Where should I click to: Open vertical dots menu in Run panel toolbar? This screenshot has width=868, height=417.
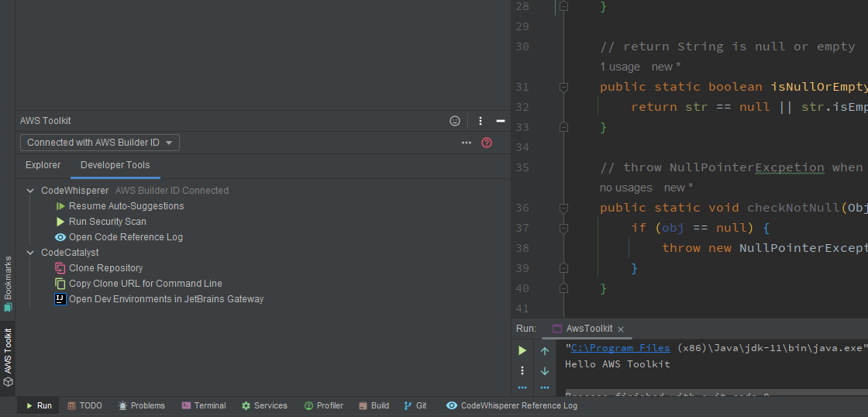click(522, 370)
